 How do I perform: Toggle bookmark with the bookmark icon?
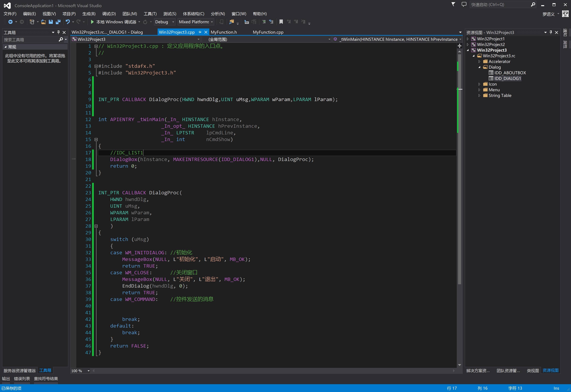281,22
